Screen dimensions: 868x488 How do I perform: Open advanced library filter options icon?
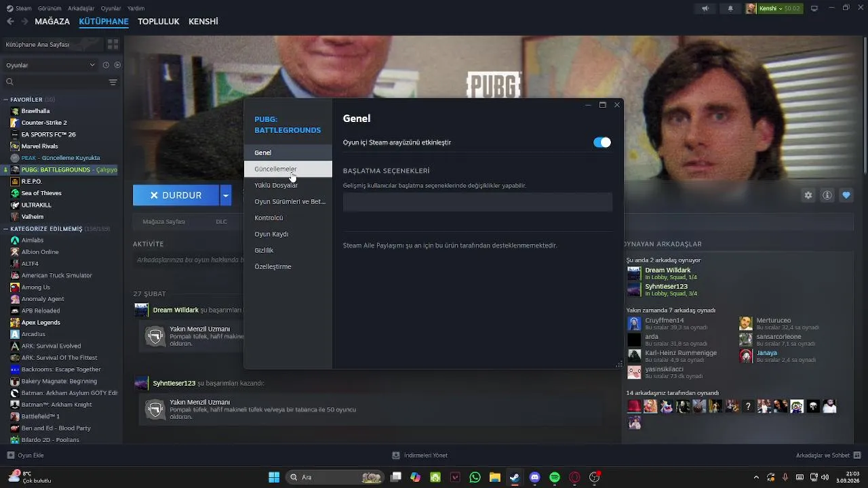(113, 82)
